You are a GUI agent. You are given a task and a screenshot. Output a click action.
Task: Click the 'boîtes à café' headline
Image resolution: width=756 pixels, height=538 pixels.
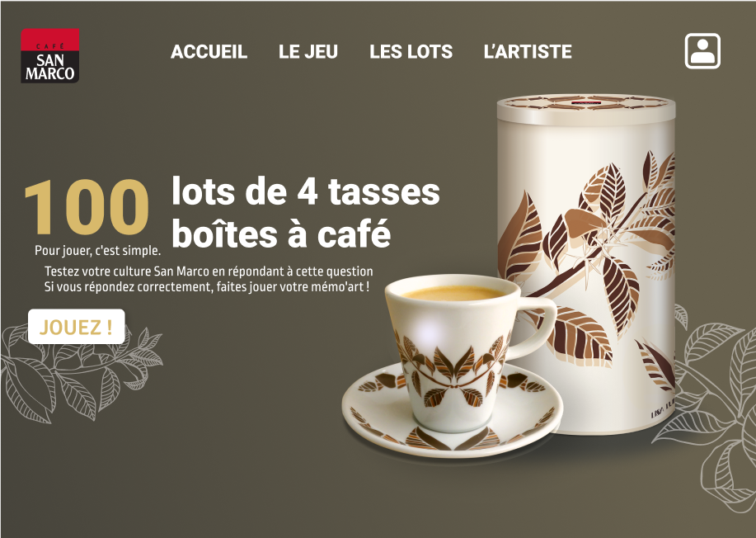pos(281,234)
